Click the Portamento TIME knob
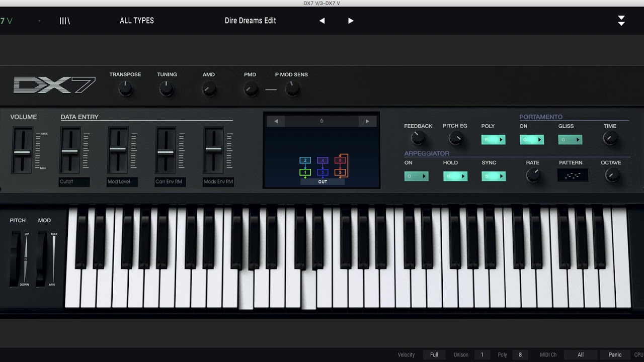This screenshot has width=644, height=362. 610,138
